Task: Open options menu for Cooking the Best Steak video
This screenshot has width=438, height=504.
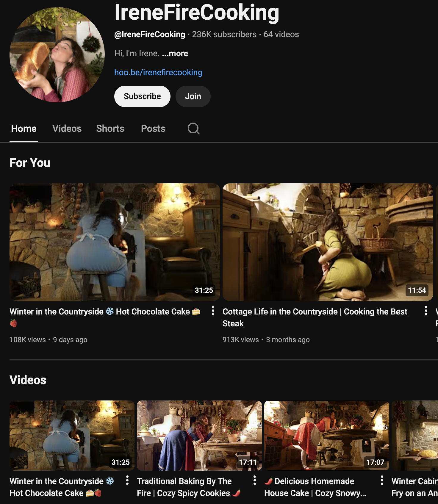Action: click(426, 311)
